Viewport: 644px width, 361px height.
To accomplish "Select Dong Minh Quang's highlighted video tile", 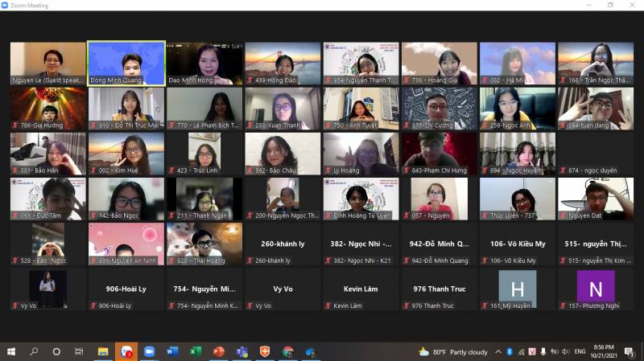I will coord(126,63).
